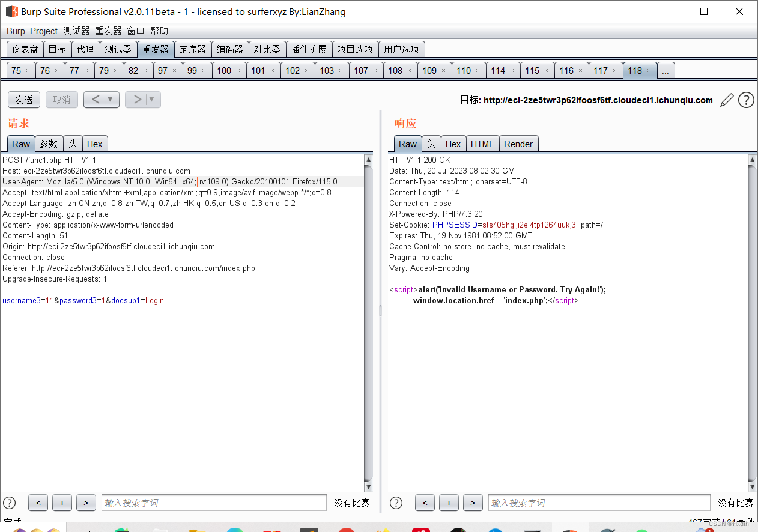758x532 pixels.
Task: Close repeater tab 99
Action: (204, 71)
